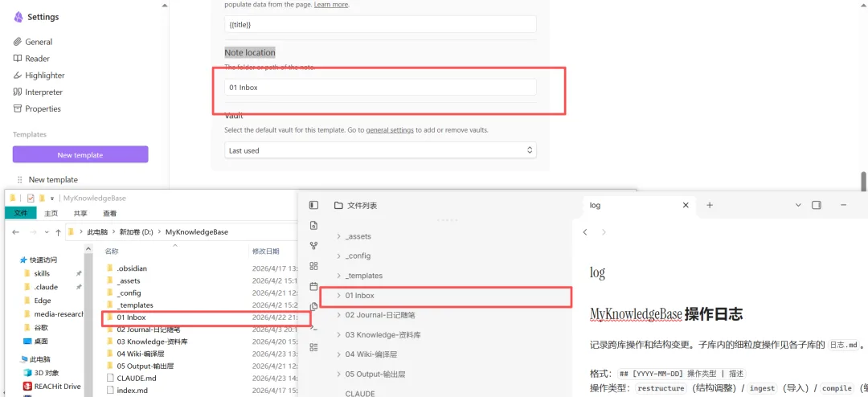Expand 01 Inbox folder in Obsidian
This screenshot has height=397, width=868.
coord(338,296)
